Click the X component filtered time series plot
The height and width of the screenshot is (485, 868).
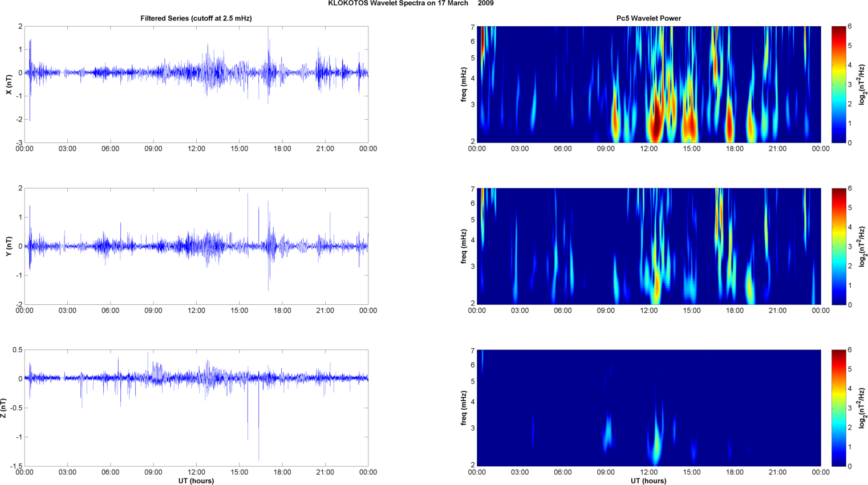point(196,84)
